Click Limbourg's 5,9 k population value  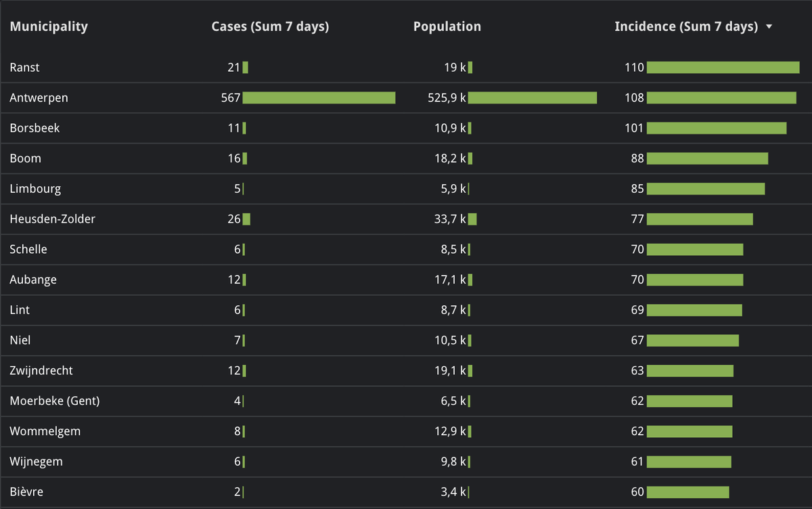[454, 189]
